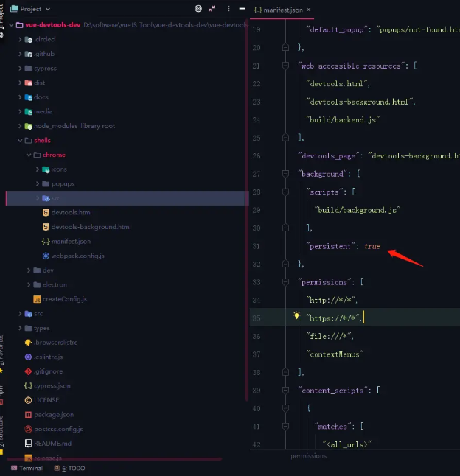Expand the src folder under chrome
The width and height of the screenshot is (460, 476).
(x=38, y=198)
